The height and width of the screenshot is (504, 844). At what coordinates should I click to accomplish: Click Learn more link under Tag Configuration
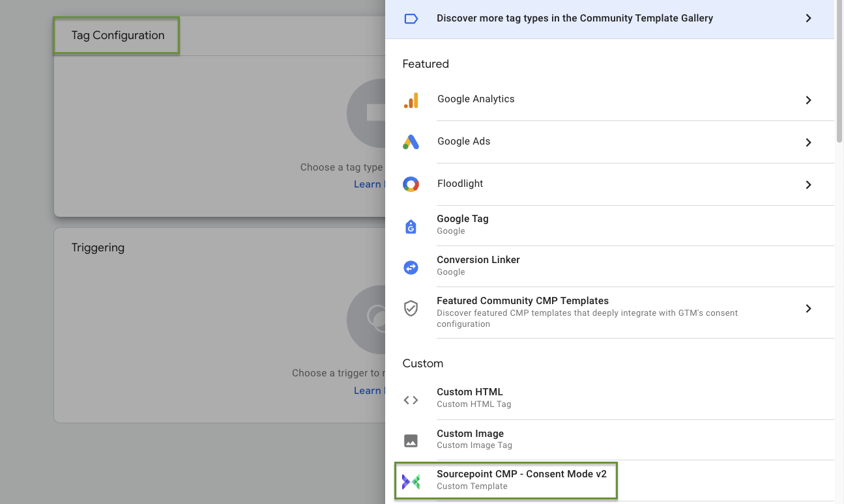(x=369, y=184)
